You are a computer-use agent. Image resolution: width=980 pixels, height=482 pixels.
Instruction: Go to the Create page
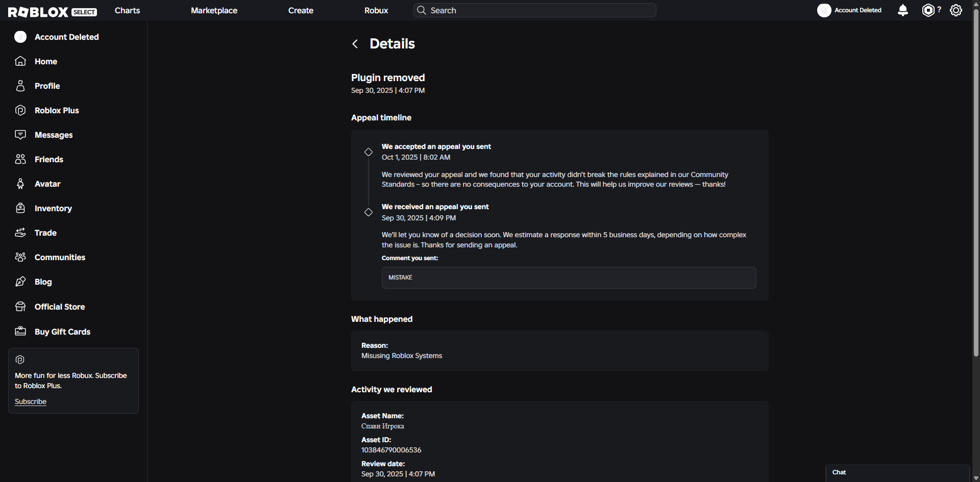[301, 10]
